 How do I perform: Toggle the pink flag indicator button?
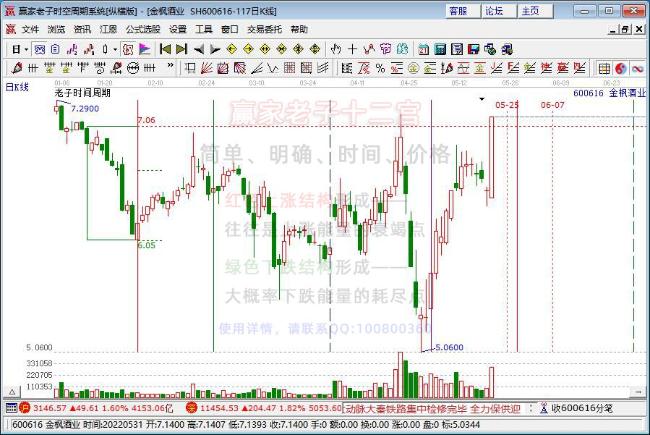coord(144,49)
